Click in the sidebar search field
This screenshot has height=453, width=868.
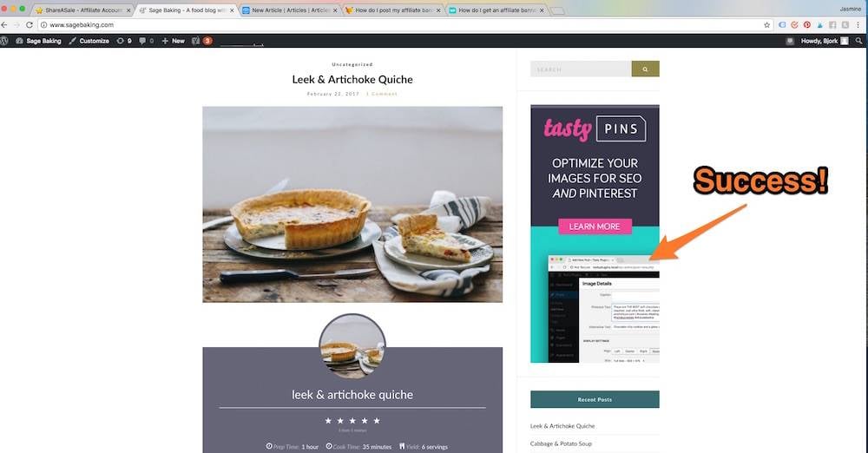[581, 69]
